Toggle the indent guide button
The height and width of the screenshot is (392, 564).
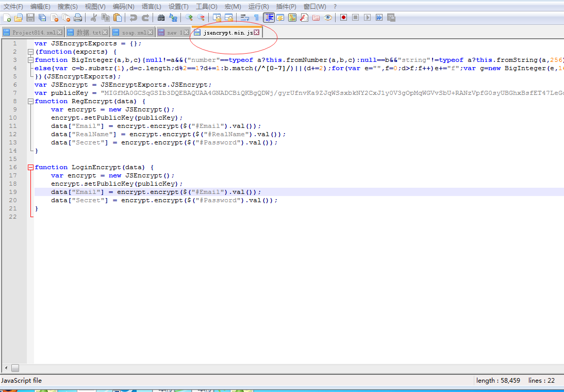click(269, 17)
